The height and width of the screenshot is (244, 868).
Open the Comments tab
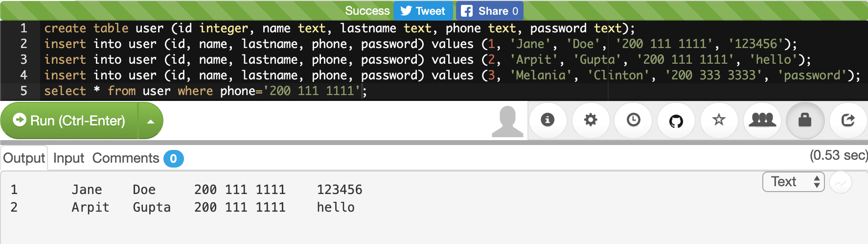click(x=126, y=158)
